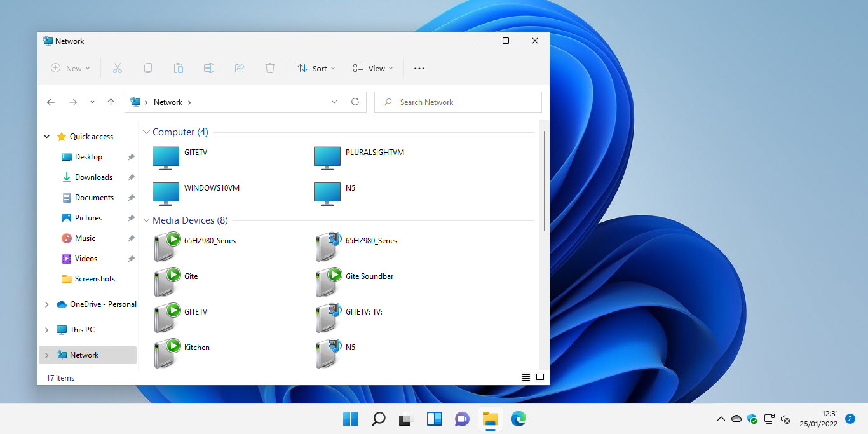Go up to the parent folder

(111, 102)
